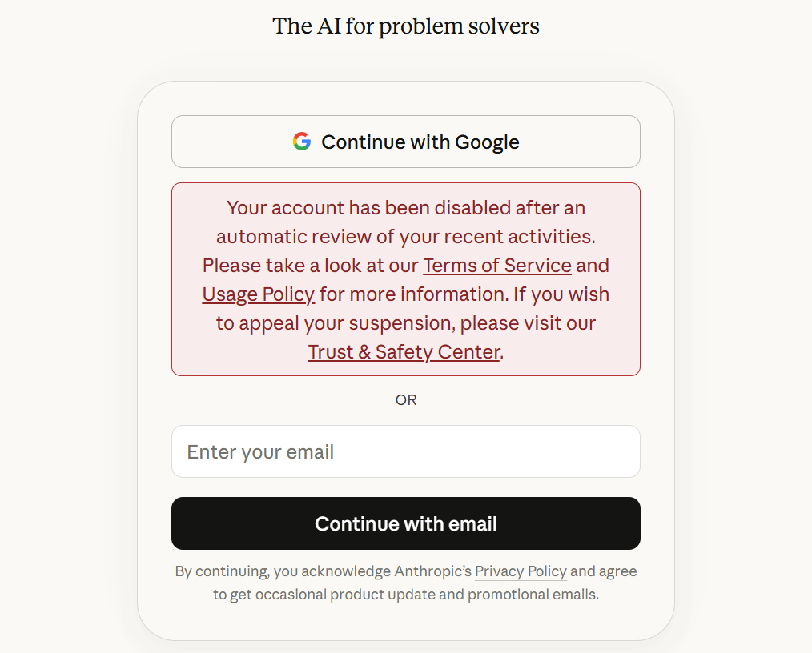
Task: Visit the Trust & Safety Center link
Action: tap(404, 352)
